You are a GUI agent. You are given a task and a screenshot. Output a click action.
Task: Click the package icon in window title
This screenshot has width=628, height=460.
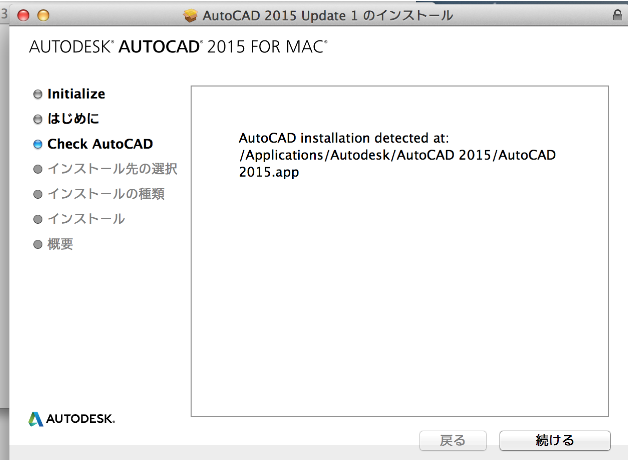pyautogui.click(x=190, y=16)
